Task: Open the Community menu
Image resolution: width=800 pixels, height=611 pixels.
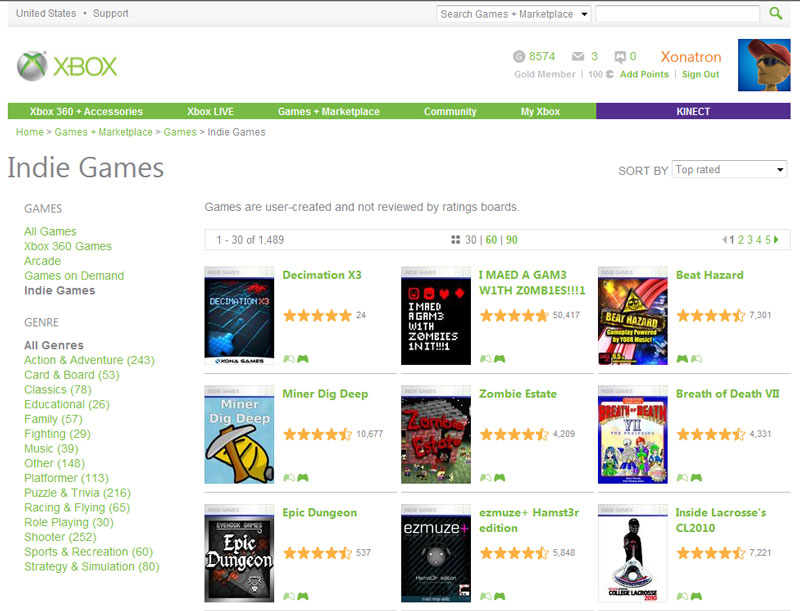Action: (450, 111)
